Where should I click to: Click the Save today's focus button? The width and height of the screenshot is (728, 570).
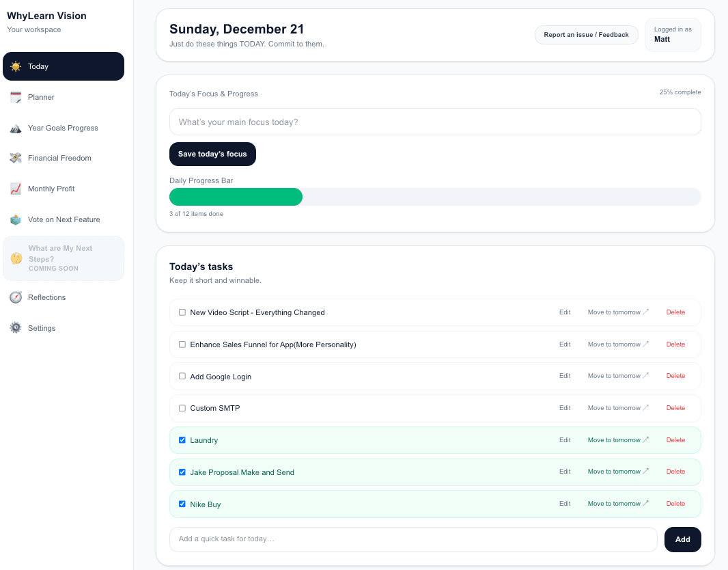tap(212, 154)
